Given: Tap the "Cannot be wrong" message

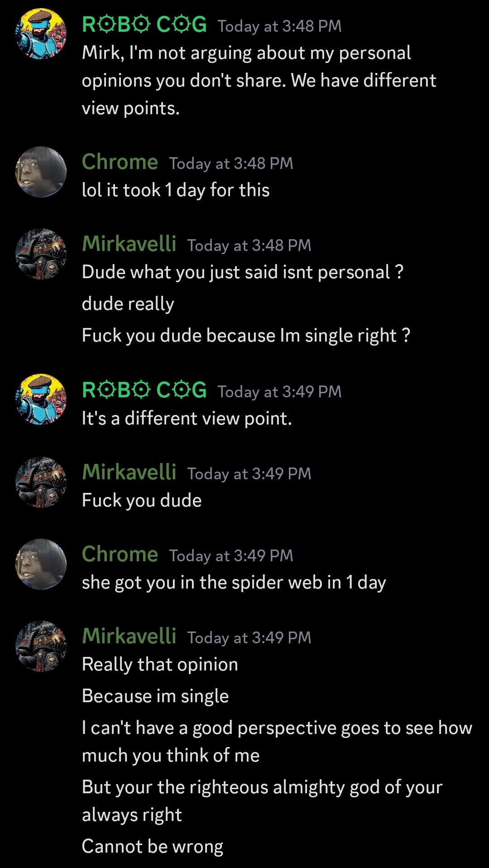Looking at the screenshot, I should point(153,847).
